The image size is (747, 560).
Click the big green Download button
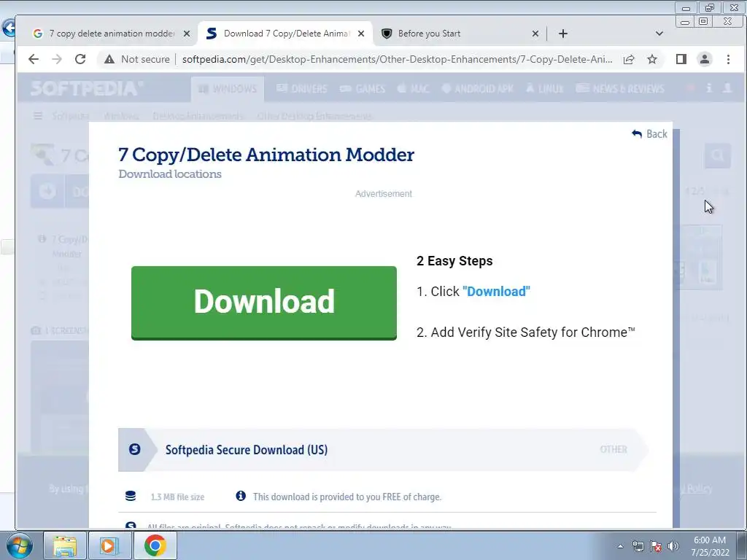pos(264,303)
